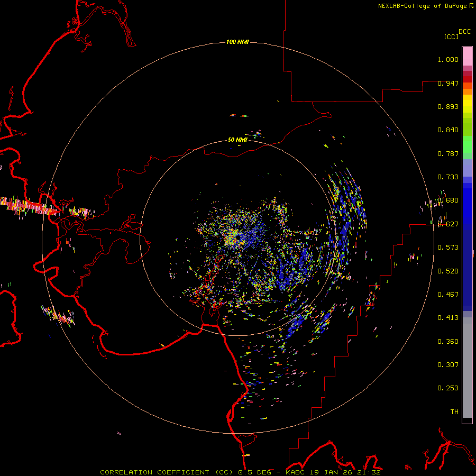This screenshot has height=476, width=476.
Task: Click the CORRELATION COEFFICIENT (CC) caption text
Action: click(x=168, y=472)
